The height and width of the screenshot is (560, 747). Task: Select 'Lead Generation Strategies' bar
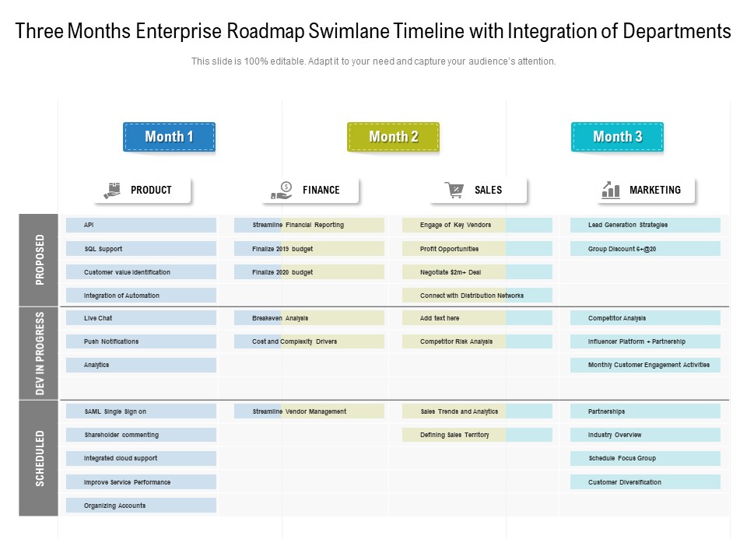coord(646,225)
